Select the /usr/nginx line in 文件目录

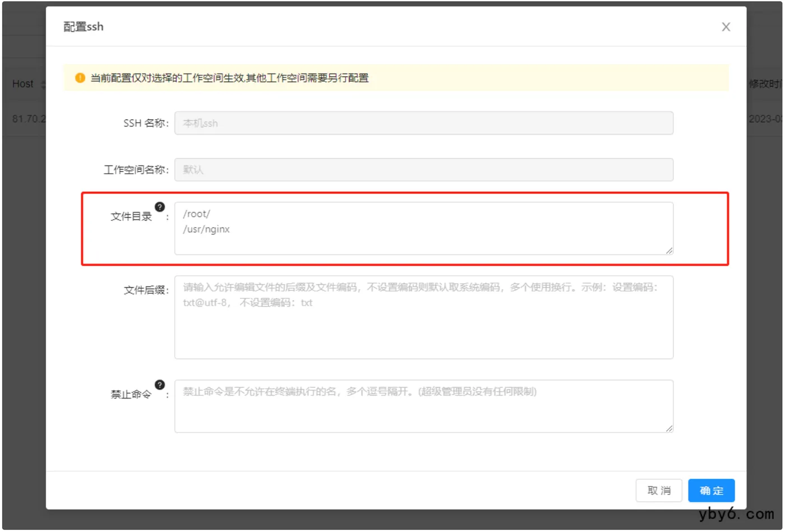(205, 229)
